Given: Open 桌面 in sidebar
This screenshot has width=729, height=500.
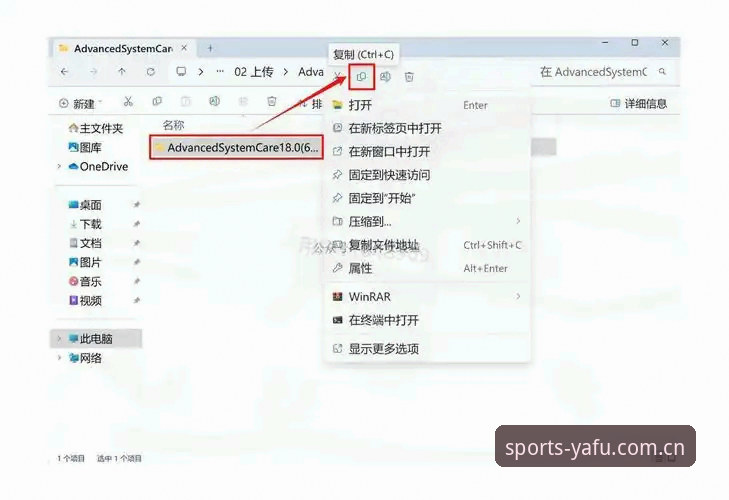Looking at the screenshot, I should (x=85, y=205).
